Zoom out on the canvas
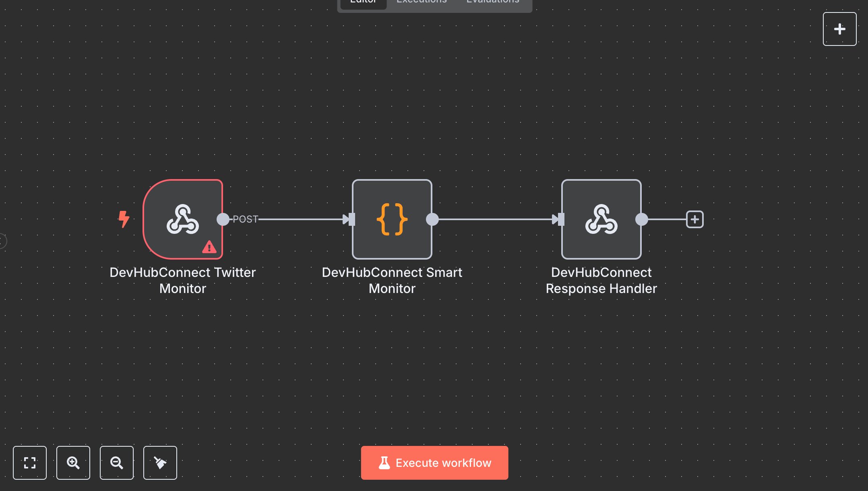 click(117, 463)
